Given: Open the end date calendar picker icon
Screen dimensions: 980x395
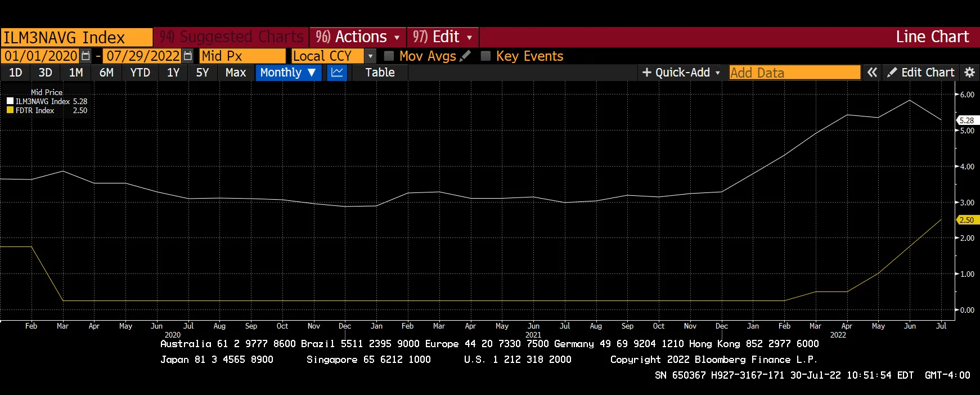Looking at the screenshot, I should point(188,56).
